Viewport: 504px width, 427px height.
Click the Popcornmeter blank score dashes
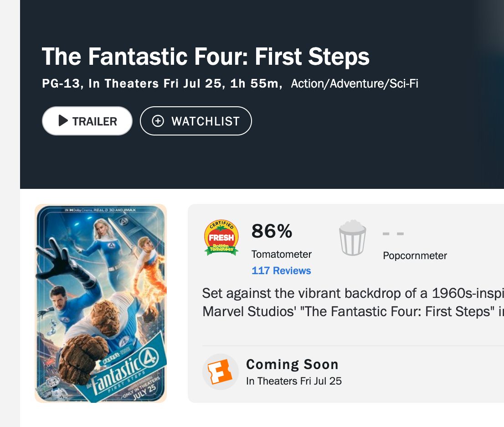393,234
